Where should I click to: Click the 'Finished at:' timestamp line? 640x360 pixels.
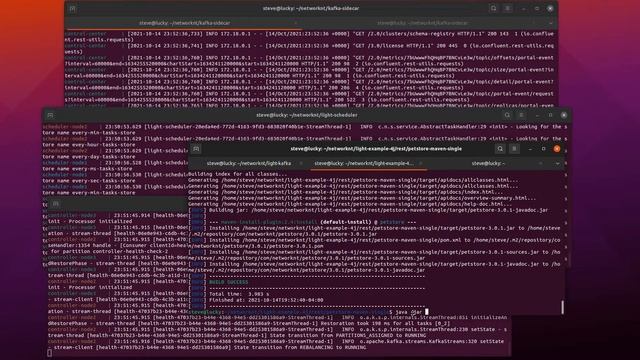point(266,300)
